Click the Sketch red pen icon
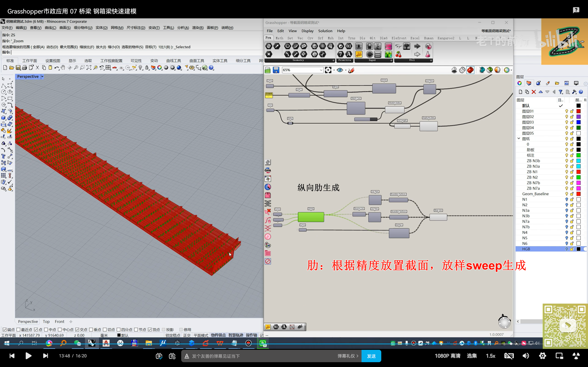This screenshot has height=367, width=588. click(x=351, y=70)
